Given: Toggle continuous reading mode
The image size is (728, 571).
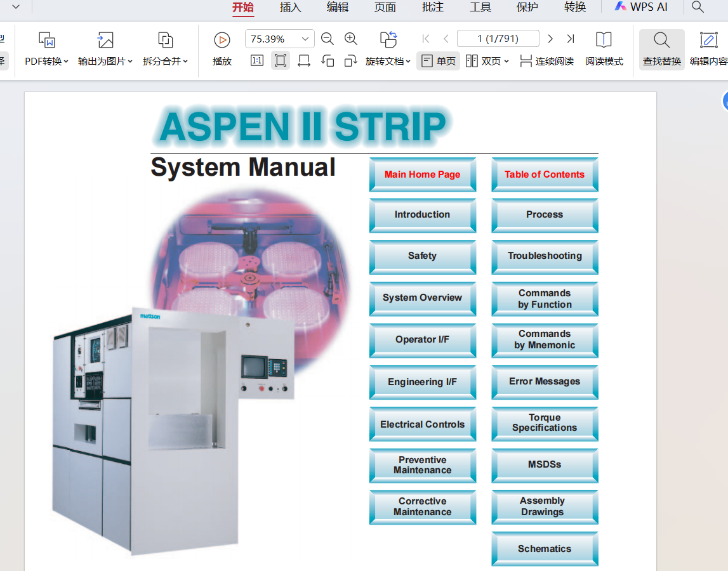Looking at the screenshot, I should [x=547, y=61].
